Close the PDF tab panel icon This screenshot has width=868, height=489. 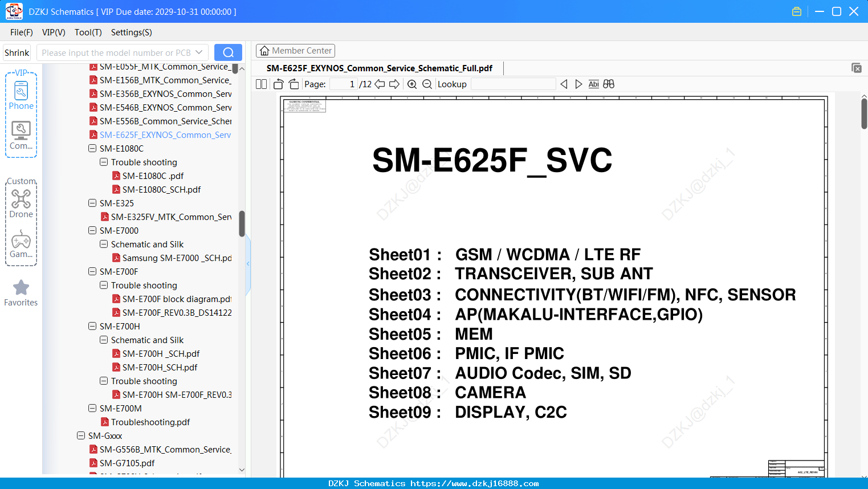pos(857,68)
